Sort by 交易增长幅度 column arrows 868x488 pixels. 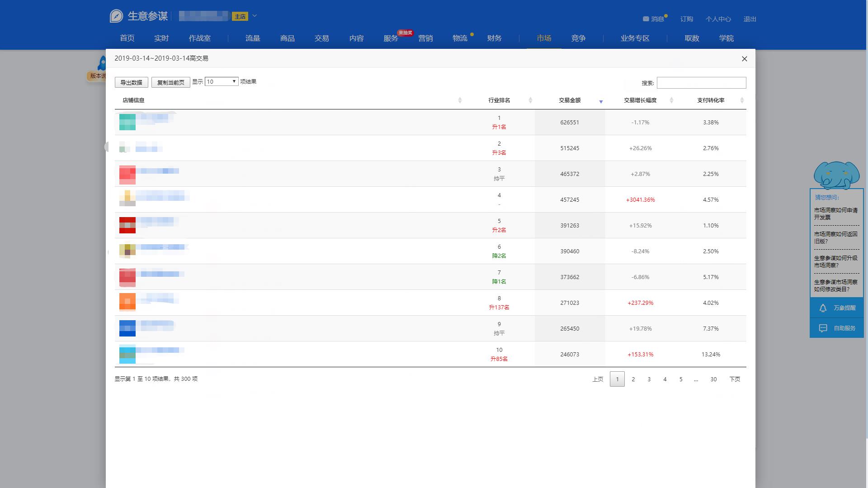coord(671,100)
